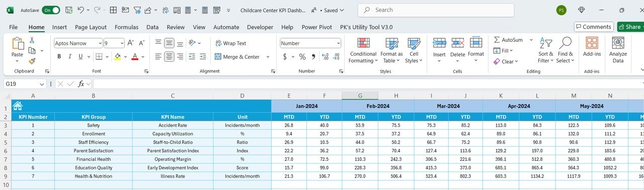Image resolution: width=644 pixels, height=190 pixels.
Task: Click the Share button
Action: click(x=630, y=27)
